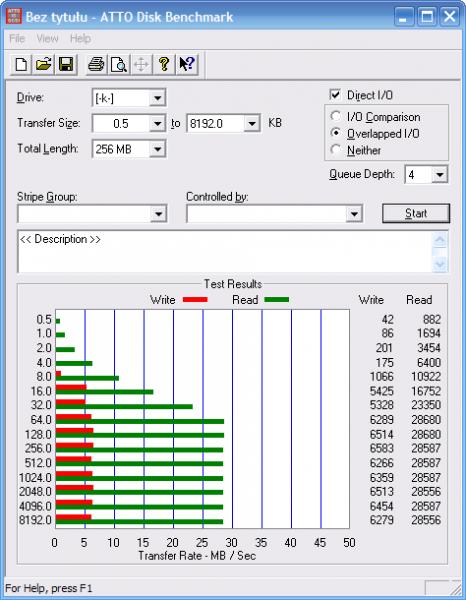The height and width of the screenshot is (600, 466).
Task: Open the File menu
Action: click(x=17, y=38)
